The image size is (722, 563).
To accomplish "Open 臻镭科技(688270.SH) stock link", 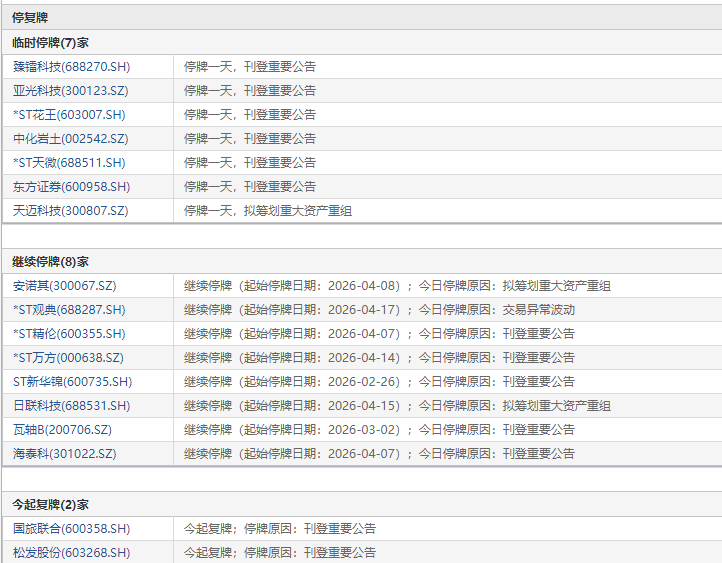I will pyautogui.click(x=71, y=67).
